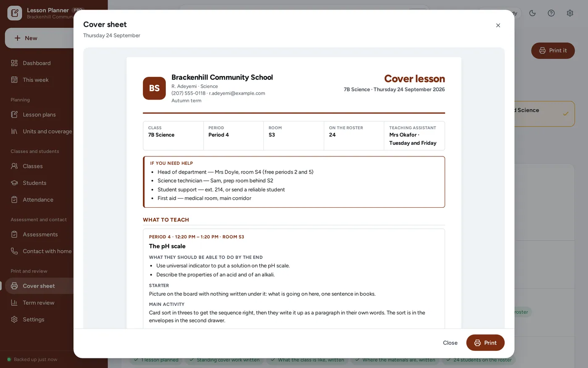The height and width of the screenshot is (368, 588).
Task: Click the 'Cover lesson' heading on the sheet
Action: click(415, 79)
